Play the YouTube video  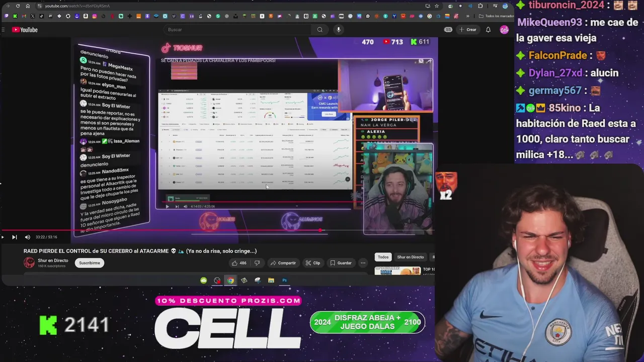[x=3, y=237]
